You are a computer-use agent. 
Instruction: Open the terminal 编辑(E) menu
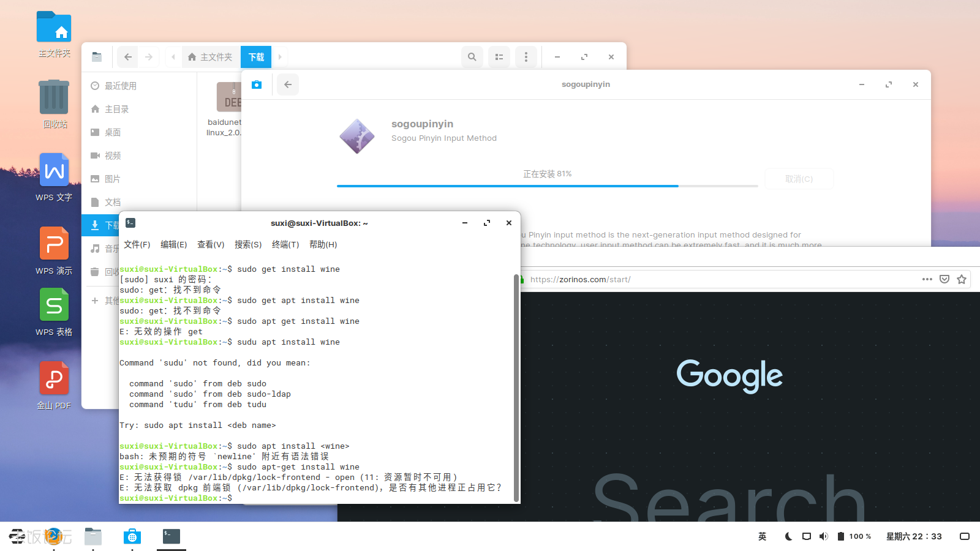[174, 244]
